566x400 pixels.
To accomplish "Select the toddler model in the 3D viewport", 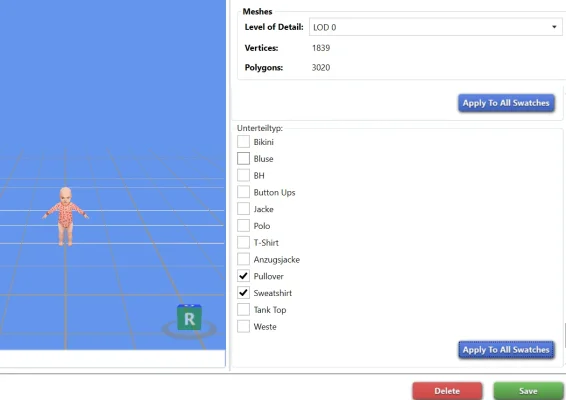I will tap(65, 216).
